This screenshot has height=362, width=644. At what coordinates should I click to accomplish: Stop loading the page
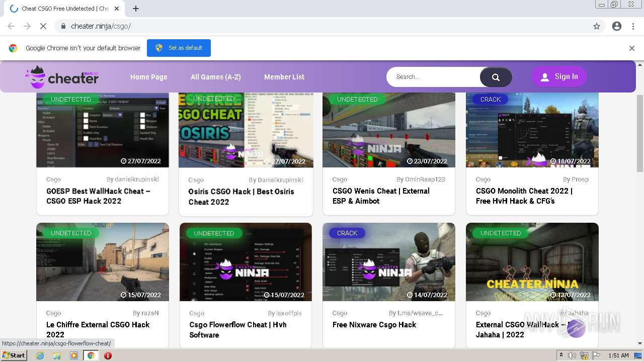[x=43, y=26]
